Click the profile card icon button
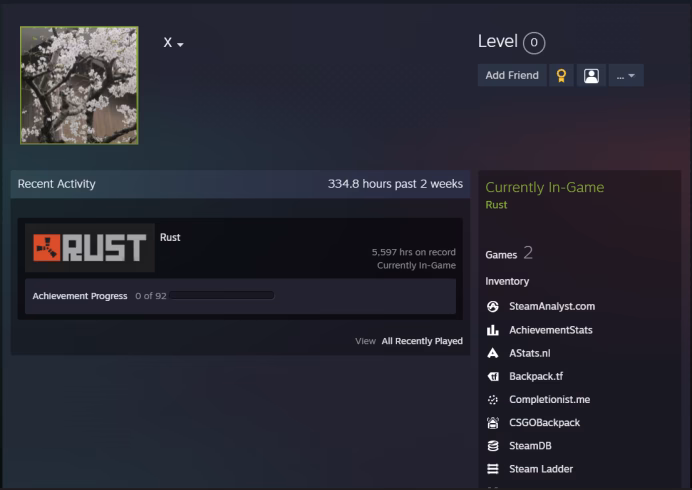The height and width of the screenshot is (490, 692). point(591,75)
